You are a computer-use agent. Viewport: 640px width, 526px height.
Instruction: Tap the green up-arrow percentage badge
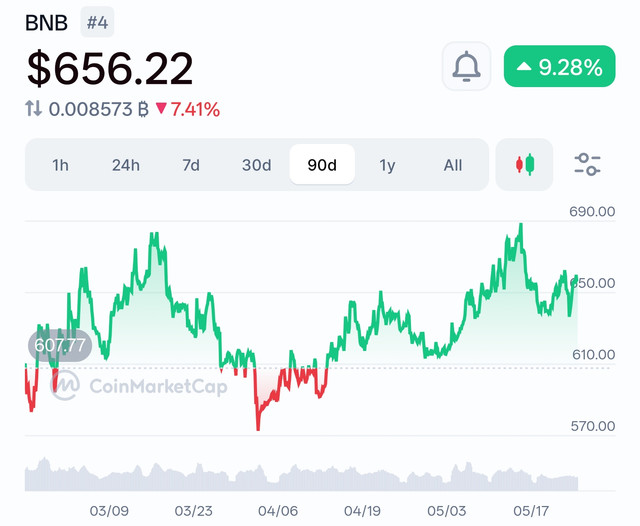click(560, 66)
